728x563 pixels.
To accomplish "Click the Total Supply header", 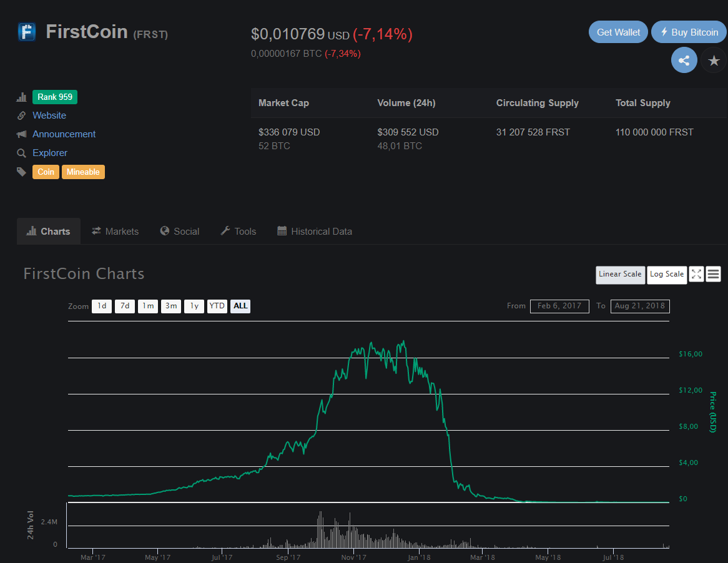I will coord(642,103).
